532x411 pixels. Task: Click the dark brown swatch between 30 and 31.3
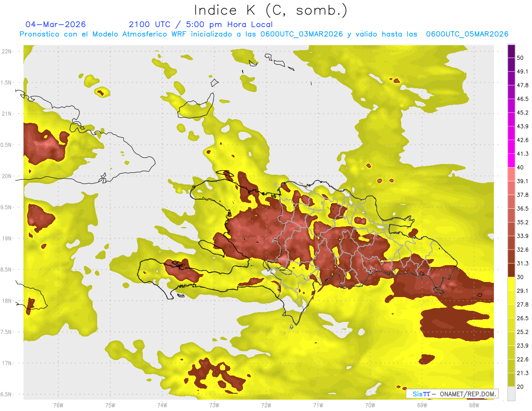[511, 270]
